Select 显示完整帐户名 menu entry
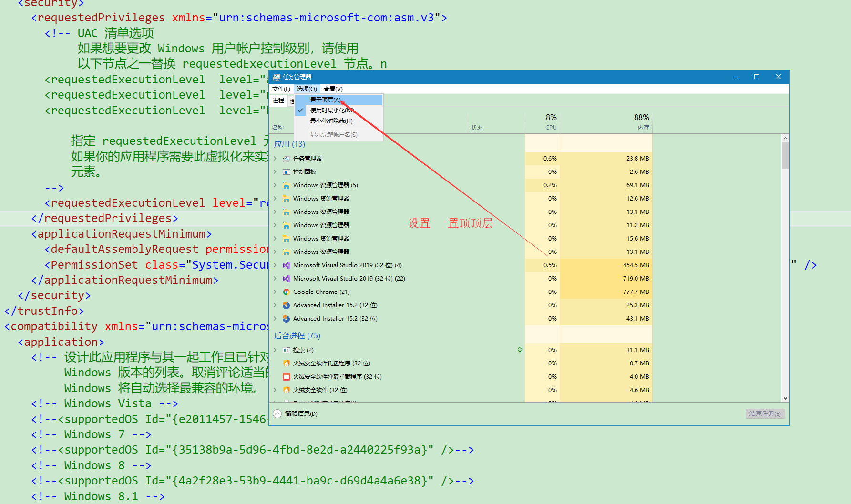851x504 pixels. tap(333, 134)
